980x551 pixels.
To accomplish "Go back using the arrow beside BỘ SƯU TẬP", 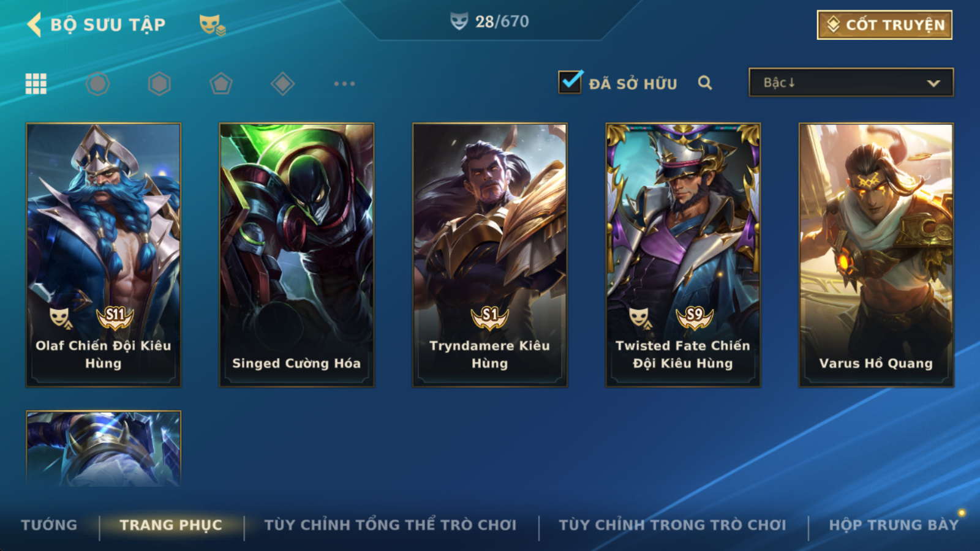I will [x=34, y=24].
